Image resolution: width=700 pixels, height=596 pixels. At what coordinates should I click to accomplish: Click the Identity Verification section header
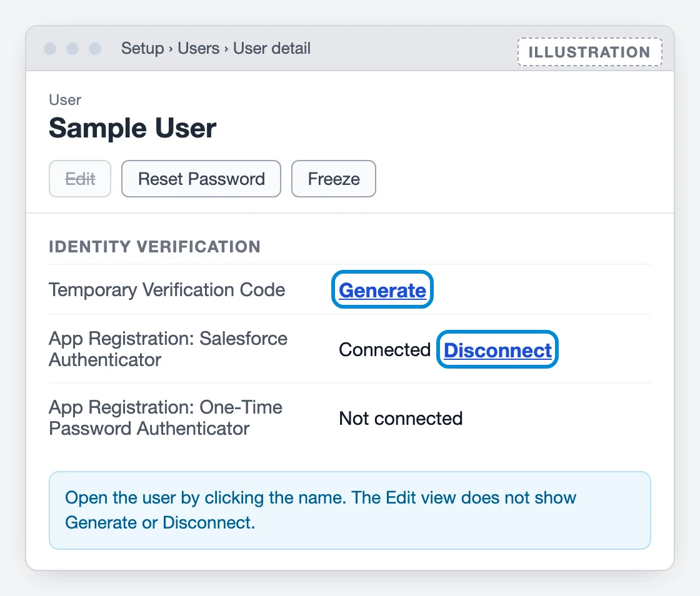click(154, 247)
